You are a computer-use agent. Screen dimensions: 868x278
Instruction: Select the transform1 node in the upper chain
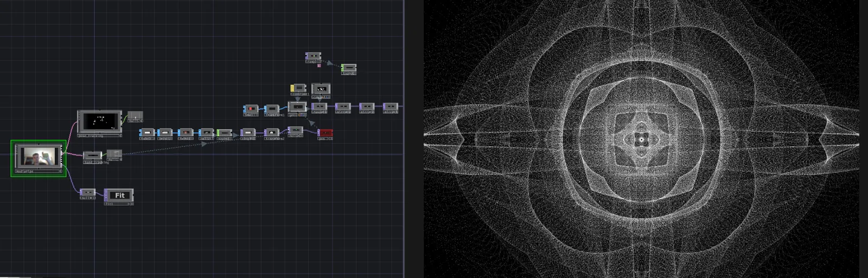tap(272, 110)
